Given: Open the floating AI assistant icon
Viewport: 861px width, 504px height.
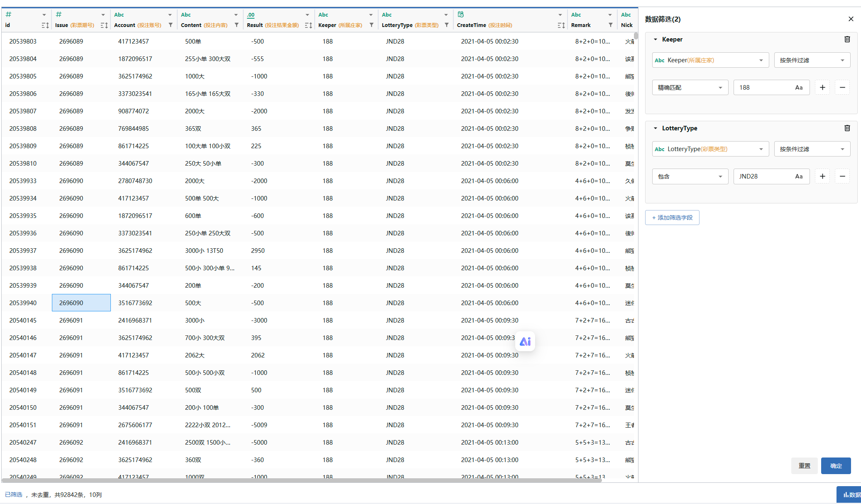Looking at the screenshot, I should point(525,341).
